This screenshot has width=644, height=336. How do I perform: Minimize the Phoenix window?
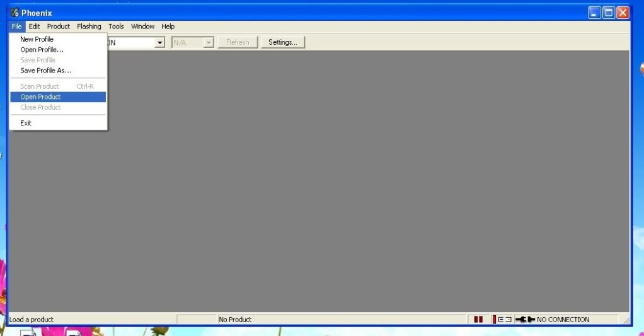coord(594,13)
